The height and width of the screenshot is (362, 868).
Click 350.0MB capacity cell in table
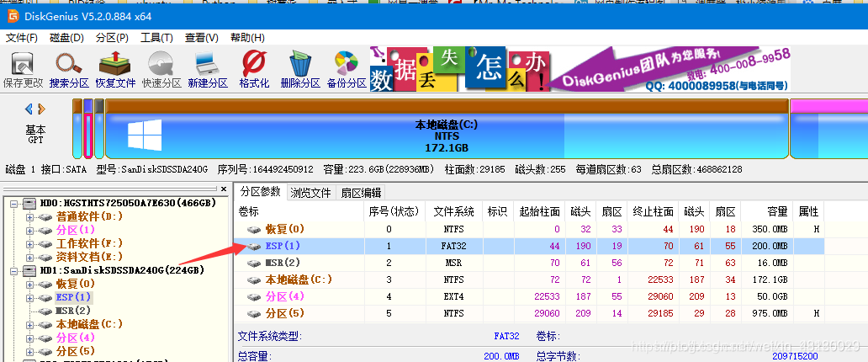pos(766,230)
